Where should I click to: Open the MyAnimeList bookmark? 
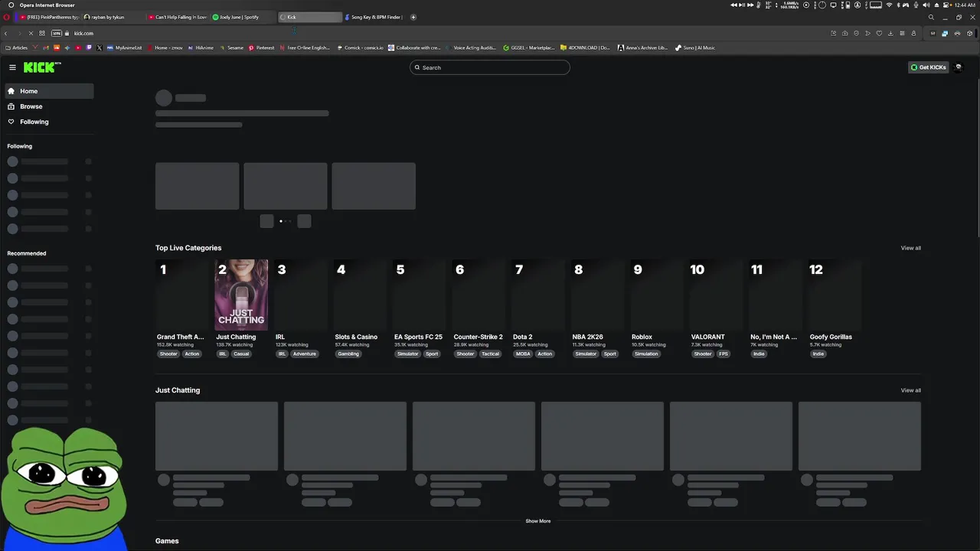(125, 47)
